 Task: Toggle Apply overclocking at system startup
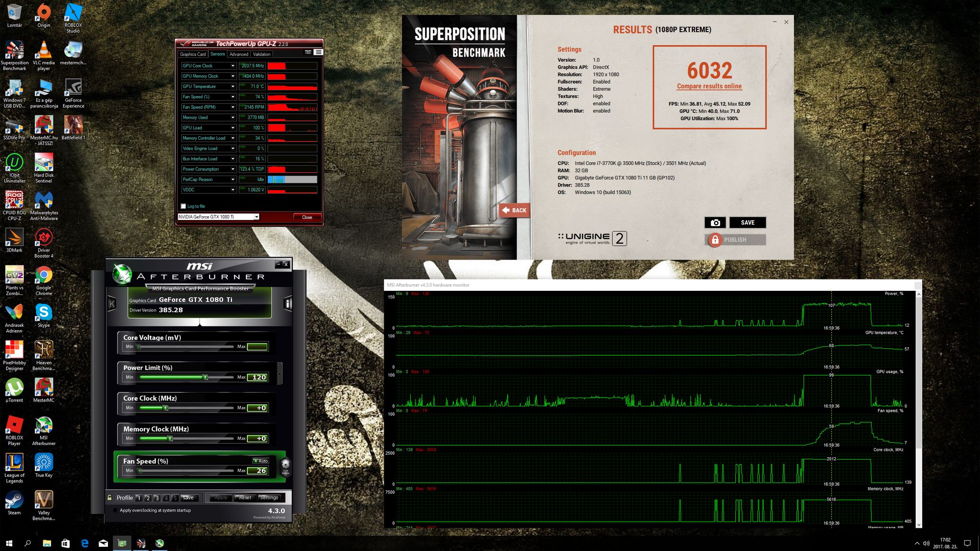(115, 510)
